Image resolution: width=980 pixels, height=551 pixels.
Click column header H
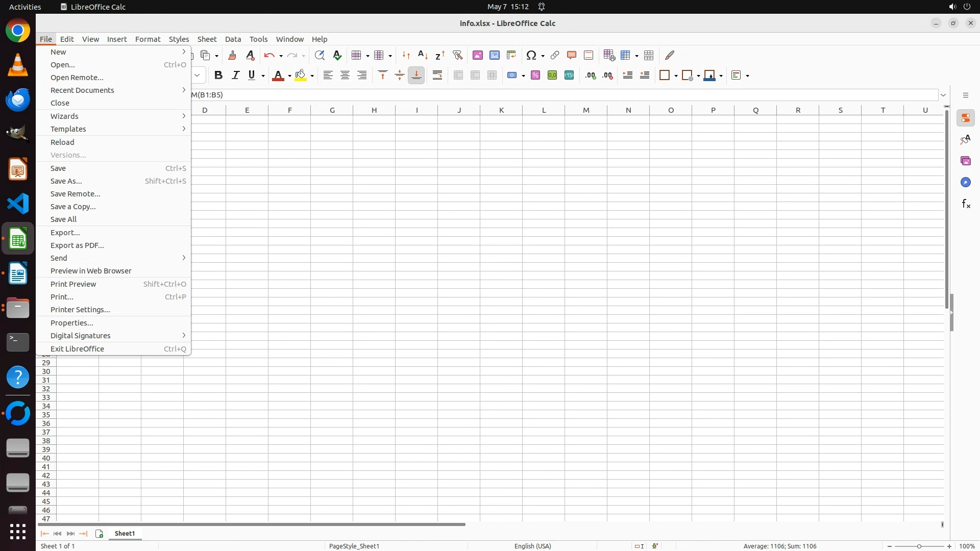[x=374, y=110]
